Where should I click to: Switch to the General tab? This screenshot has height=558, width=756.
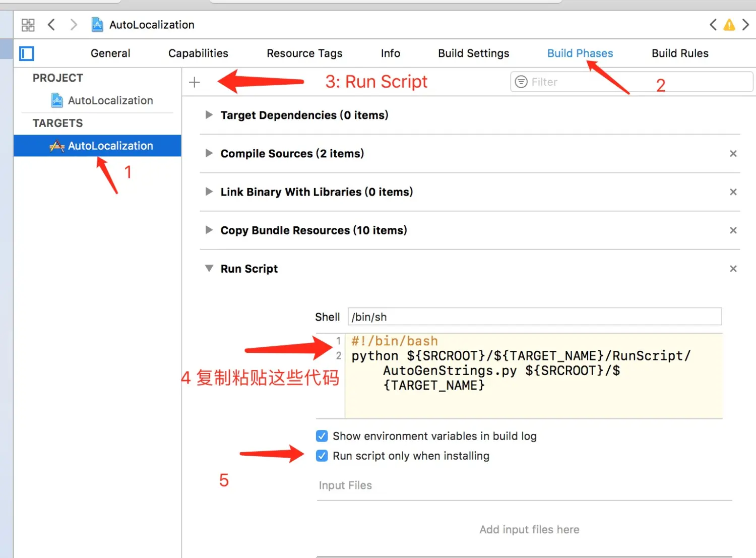coord(110,53)
